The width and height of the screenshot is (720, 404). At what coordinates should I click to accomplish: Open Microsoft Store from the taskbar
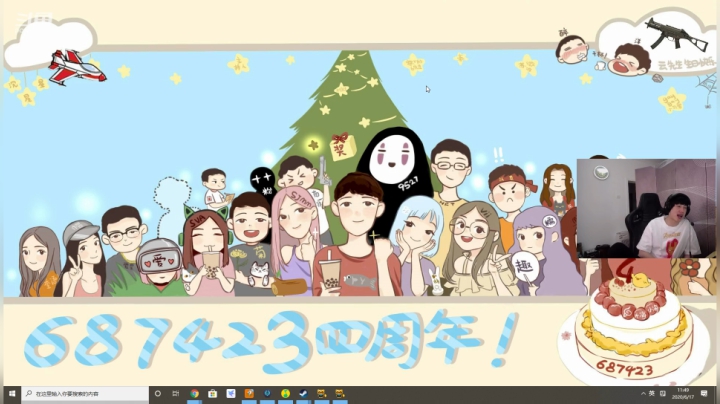click(x=212, y=393)
